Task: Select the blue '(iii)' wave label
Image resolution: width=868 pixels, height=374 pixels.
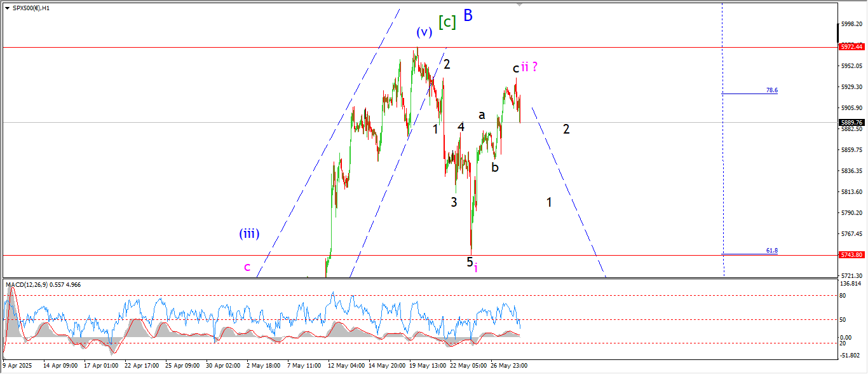Action: (248, 233)
